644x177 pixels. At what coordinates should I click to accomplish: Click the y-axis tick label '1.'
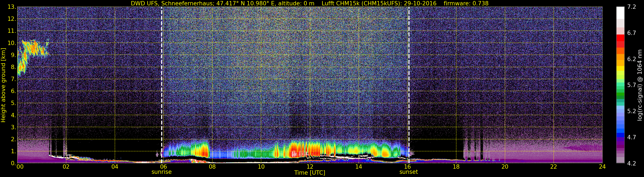coord(13,151)
